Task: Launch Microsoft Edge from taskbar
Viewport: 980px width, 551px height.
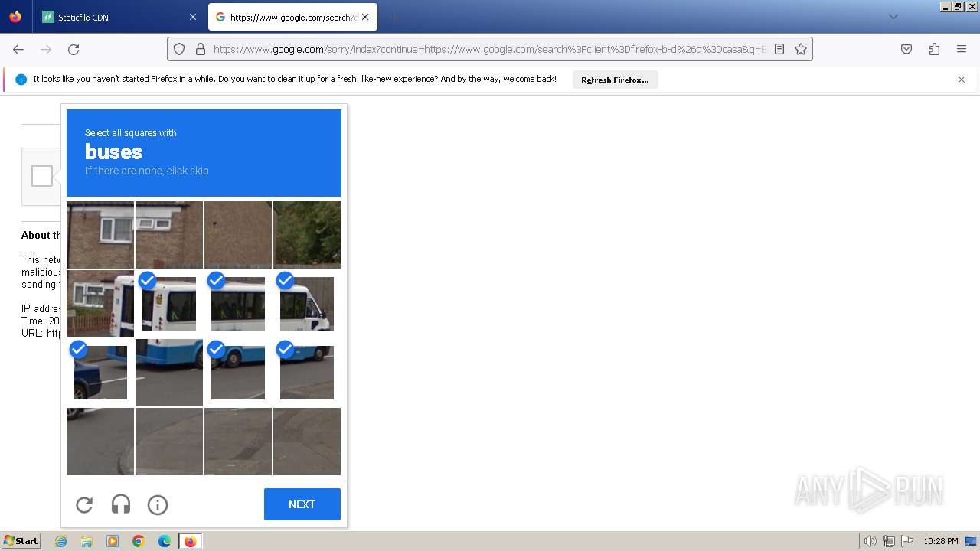Action: pos(165,541)
